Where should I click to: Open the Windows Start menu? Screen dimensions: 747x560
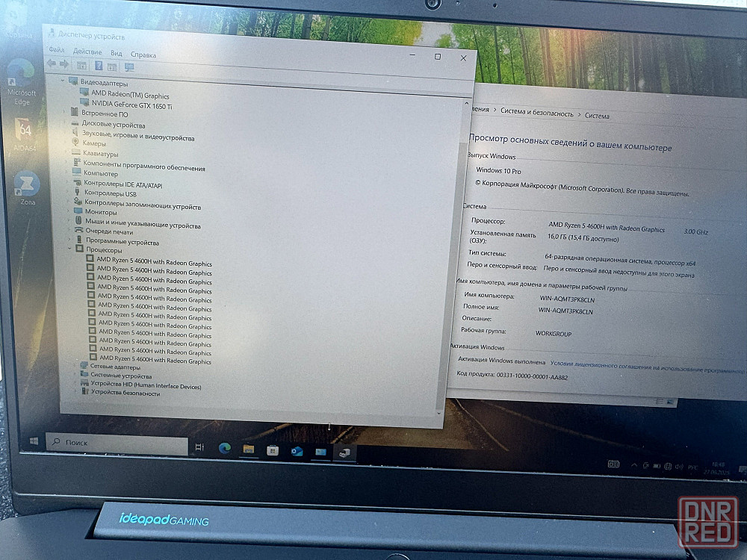coord(34,441)
